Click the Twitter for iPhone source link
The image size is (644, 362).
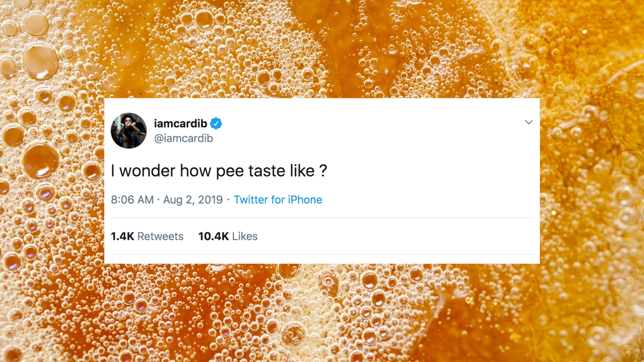pyautogui.click(x=278, y=200)
